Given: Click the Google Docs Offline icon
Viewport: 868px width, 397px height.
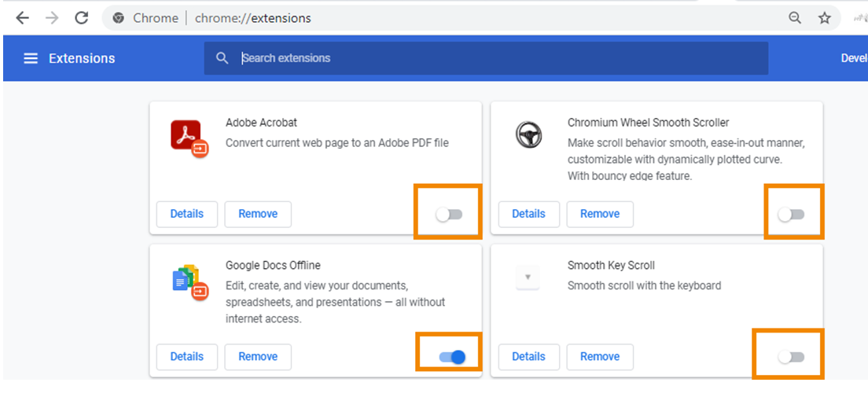Looking at the screenshot, I should coord(189,280).
